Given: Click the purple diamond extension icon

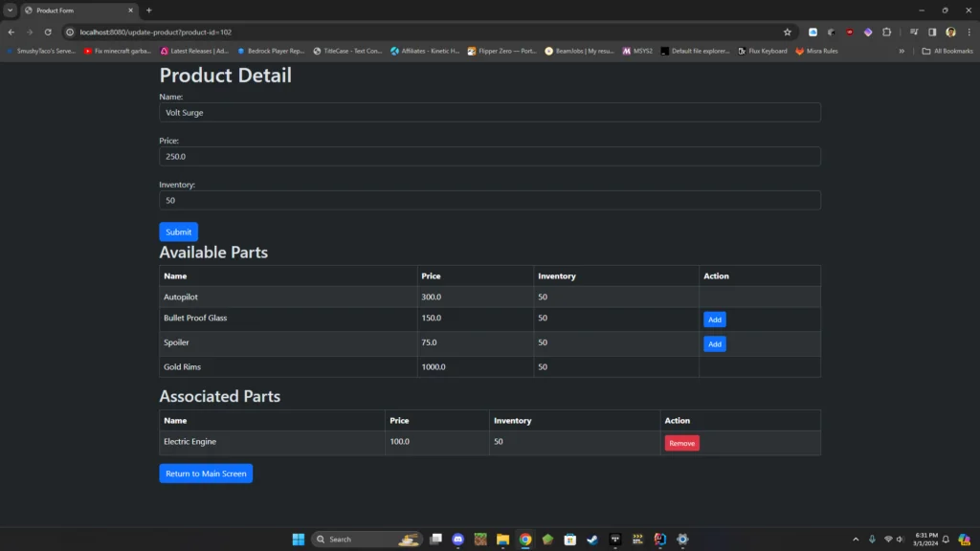Looking at the screenshot, I should [x=868, y=32].
